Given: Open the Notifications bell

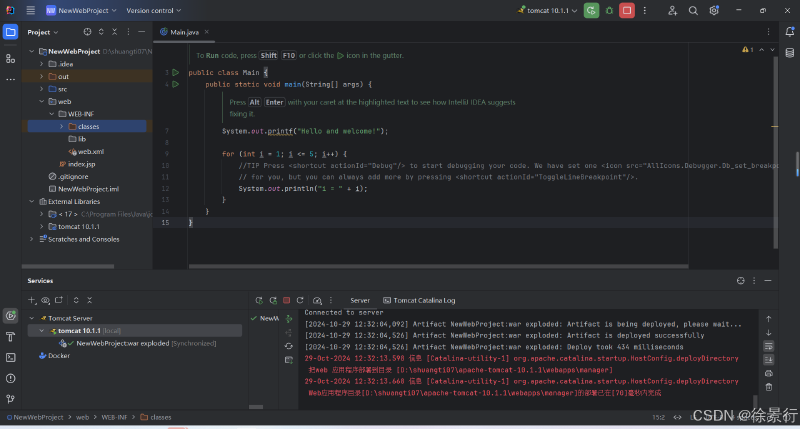Looking at the screenshot, I should [790, 32].
